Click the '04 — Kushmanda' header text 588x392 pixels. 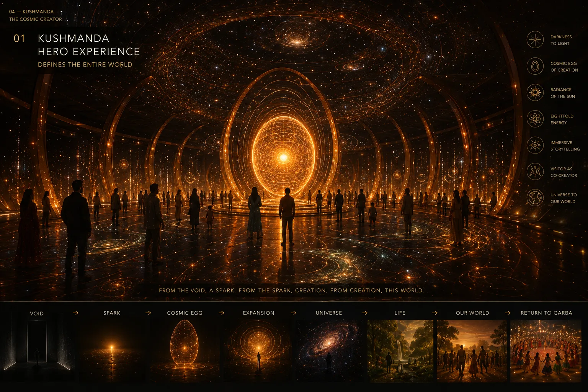pyautogui.click(x=31, y=11)
